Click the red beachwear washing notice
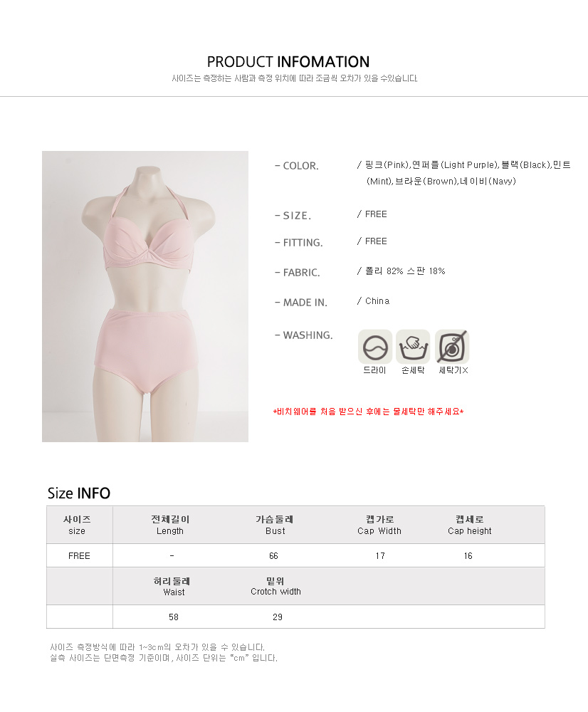The height and width of the screenshot is (712, 588). (368, 412)
